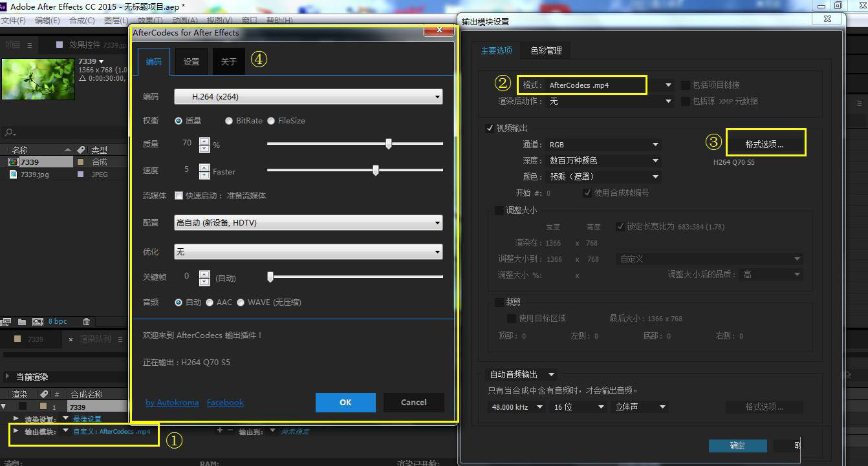Click the trash delete icon in project panel
The image size is (868, 466).
(x=86, y=321)
